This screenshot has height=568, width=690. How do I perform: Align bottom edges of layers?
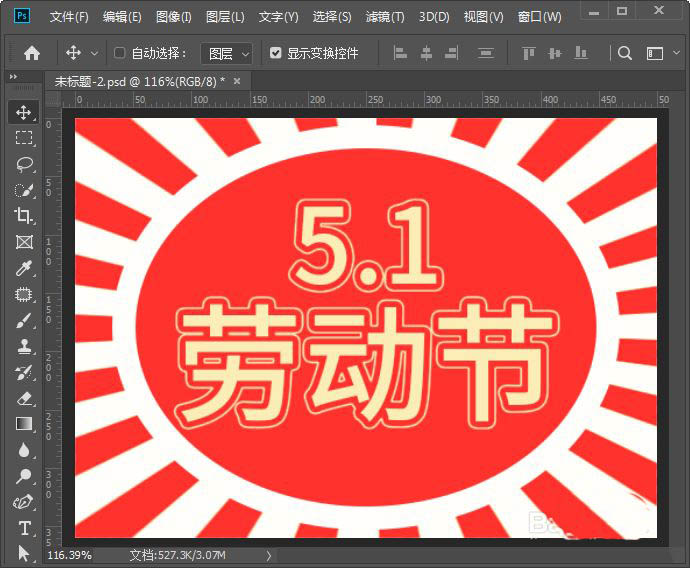[581, 53]
